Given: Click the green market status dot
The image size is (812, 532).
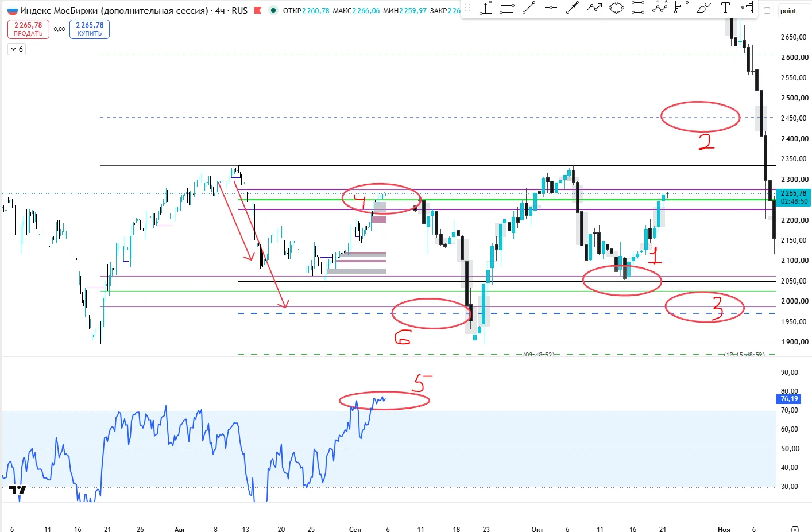Looking at the screenshot, I should pos(273,10).
